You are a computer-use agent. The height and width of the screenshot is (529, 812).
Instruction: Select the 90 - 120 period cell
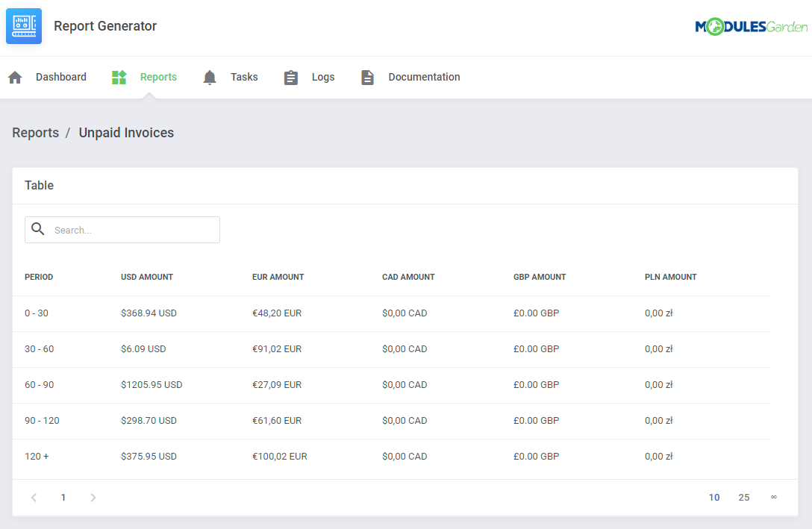tap(42, 421)
